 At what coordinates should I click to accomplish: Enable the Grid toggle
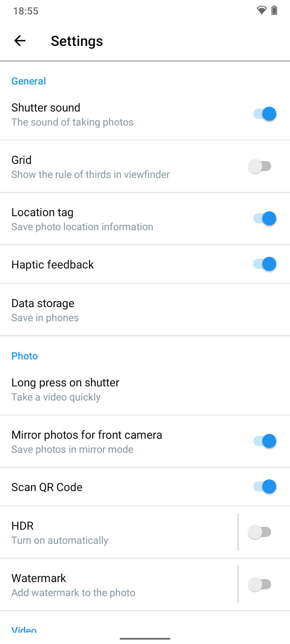click(x=260, y=166)
